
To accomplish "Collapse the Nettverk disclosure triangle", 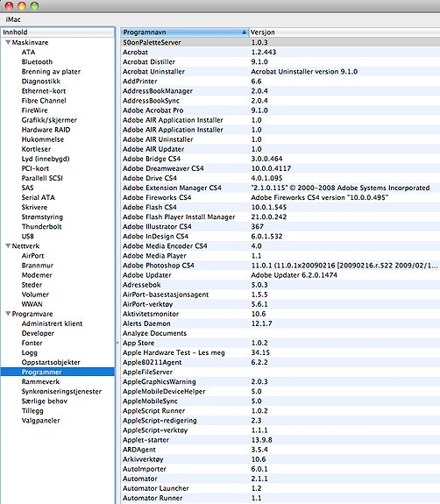I will click(x=9, y=246).
